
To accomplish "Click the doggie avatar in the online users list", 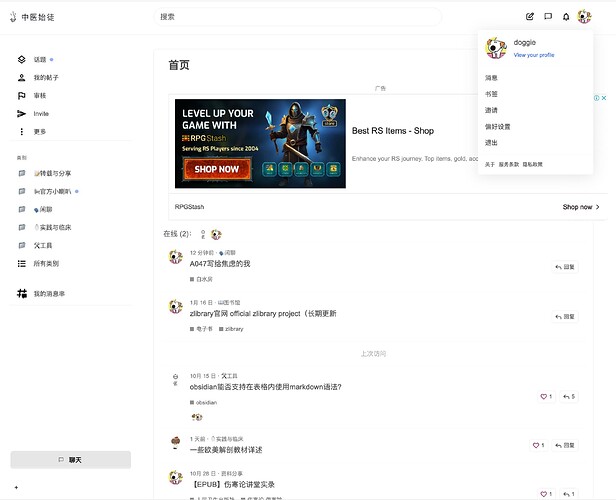I will click(216, 234).
